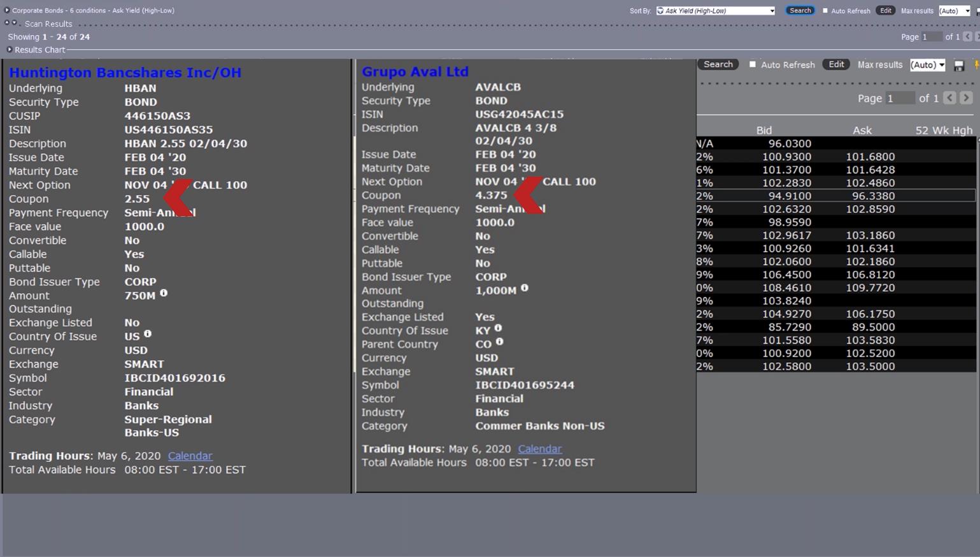Open the Sort By Ask Yield dropdown

[716, 11]
